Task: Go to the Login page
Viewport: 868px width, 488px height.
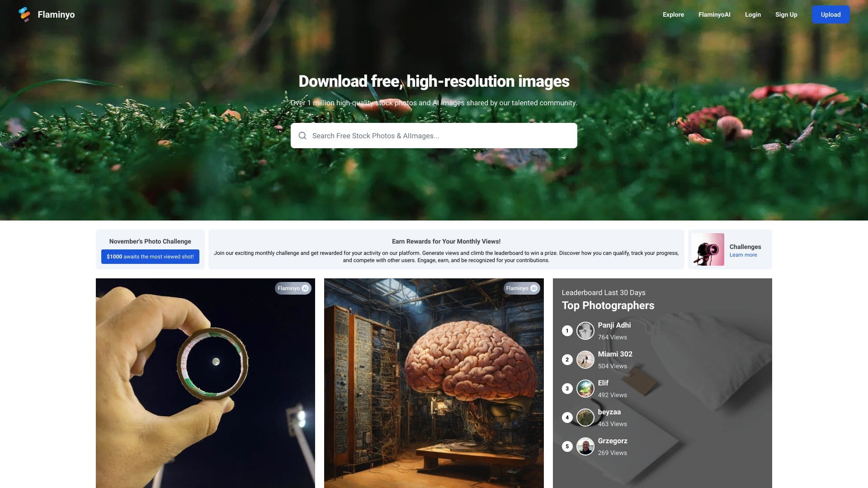Action: coord(752,14)
